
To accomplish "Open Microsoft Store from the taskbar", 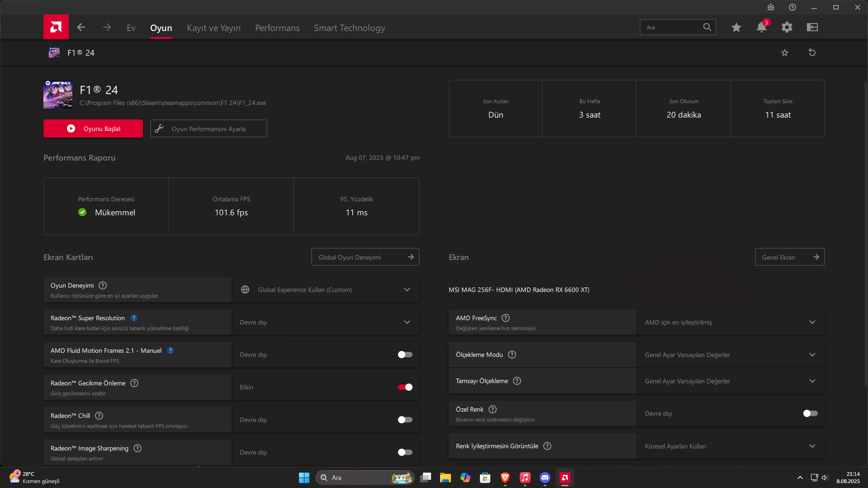I will (x=485, y=478).
